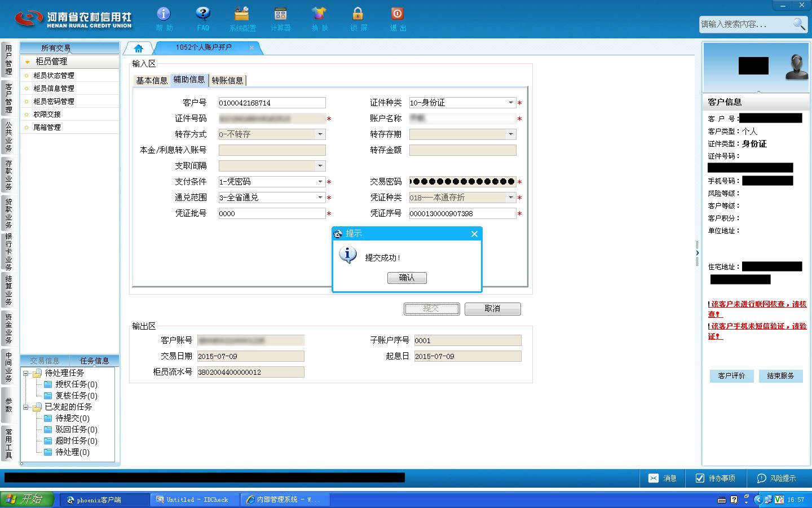812x508 pixels.
Task: Click the customer avatar picture
Action: (x=796, y=68)
